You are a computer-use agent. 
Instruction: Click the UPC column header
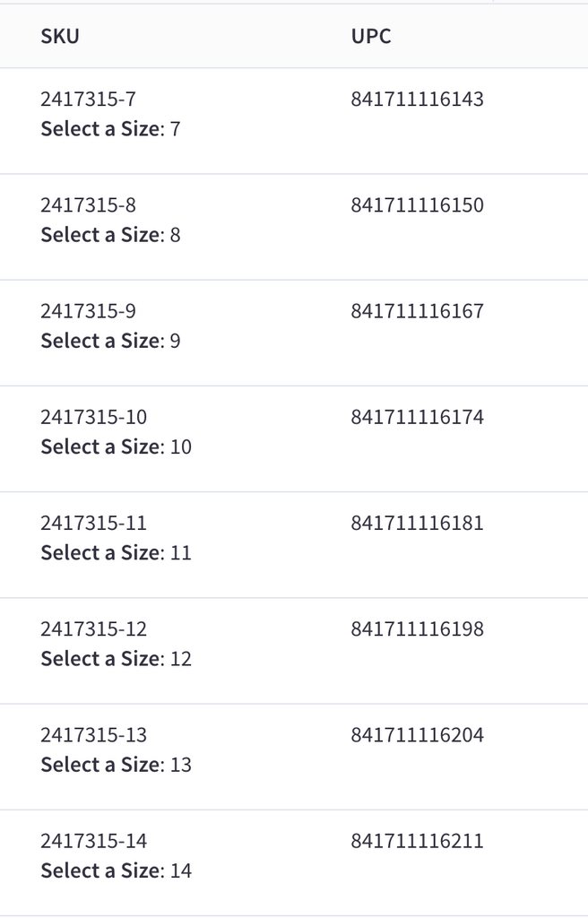tap(371, 36)
